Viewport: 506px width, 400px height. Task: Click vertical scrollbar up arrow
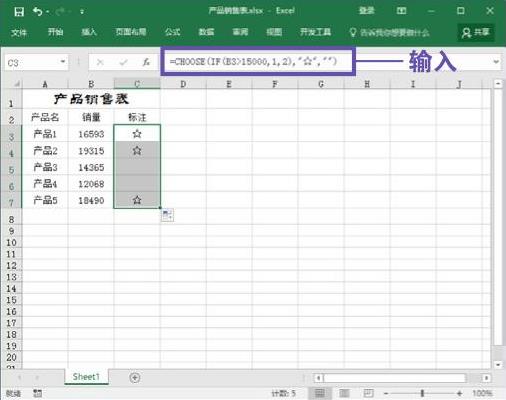pyautogui.click(x=498, y=84)
